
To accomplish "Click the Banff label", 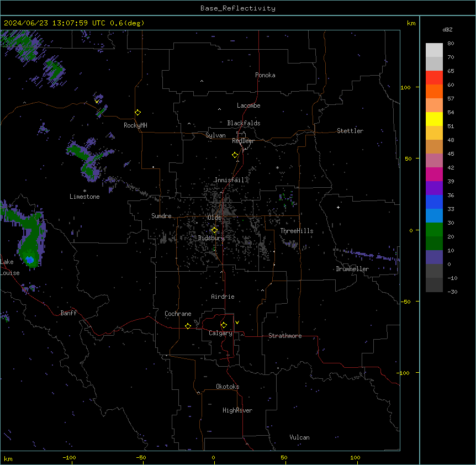I will coord(68,313).
